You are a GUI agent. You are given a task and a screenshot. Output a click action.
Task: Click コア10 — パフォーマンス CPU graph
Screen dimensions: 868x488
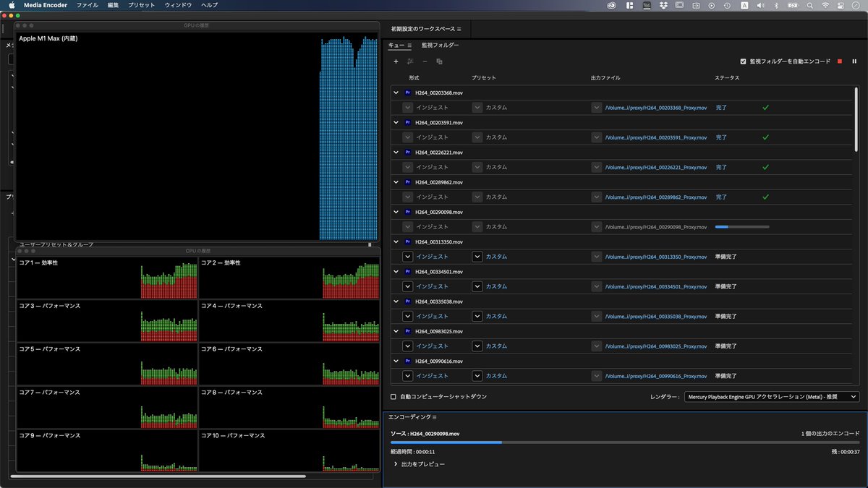click(289, 451)
